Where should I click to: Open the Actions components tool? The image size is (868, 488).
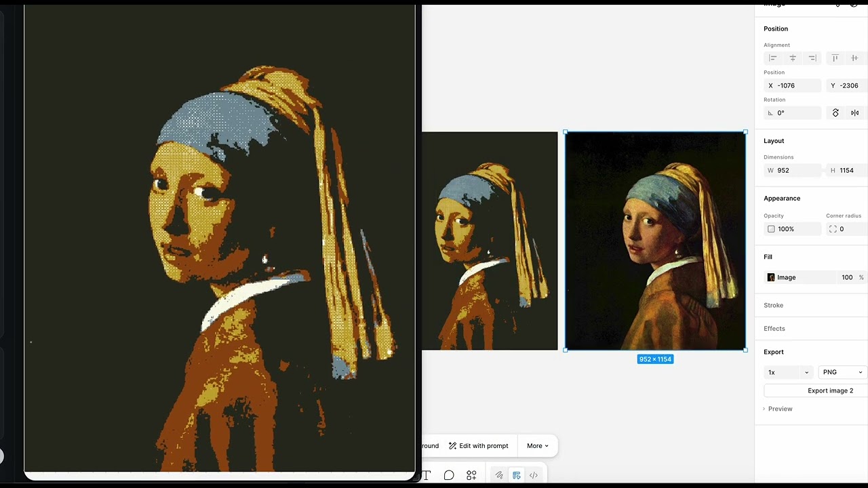pyautogui.click(x=471, y=475)
